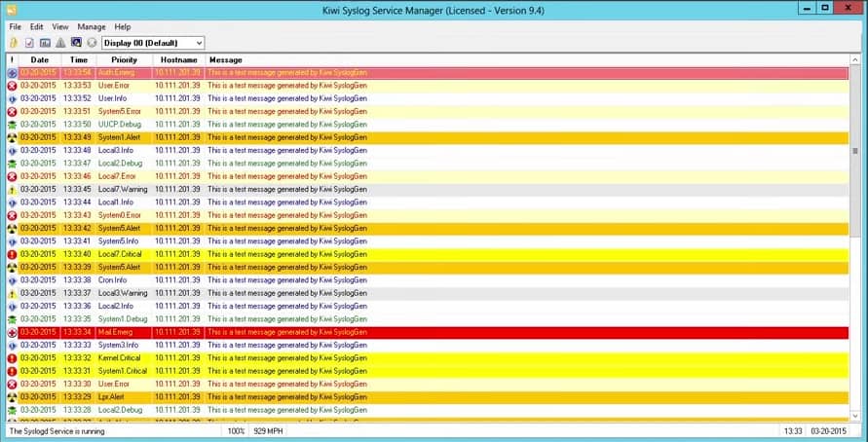Screen dimensions: 868x442
Task: Click the 03-20-2015 date in the status bar
Action: [828, 431]
